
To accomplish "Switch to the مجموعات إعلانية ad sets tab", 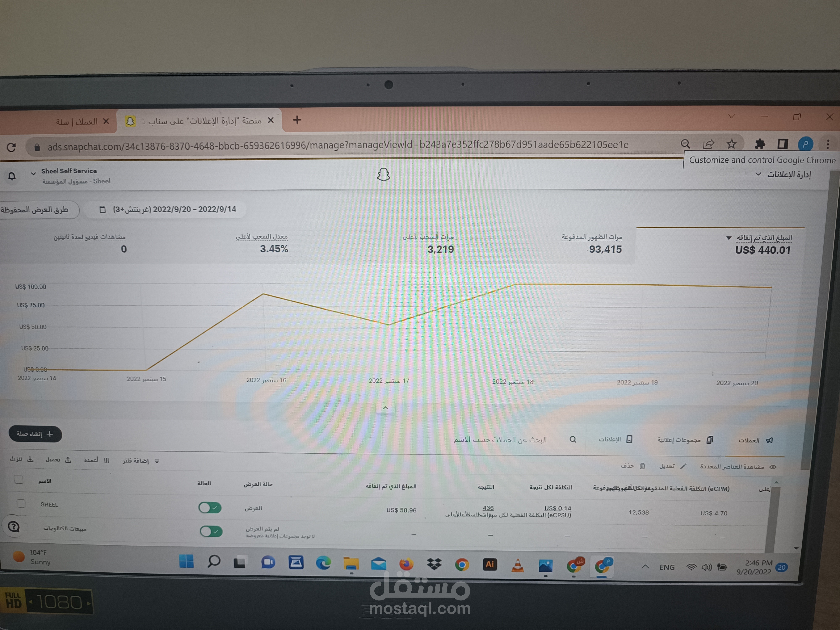I will point(685,440).
